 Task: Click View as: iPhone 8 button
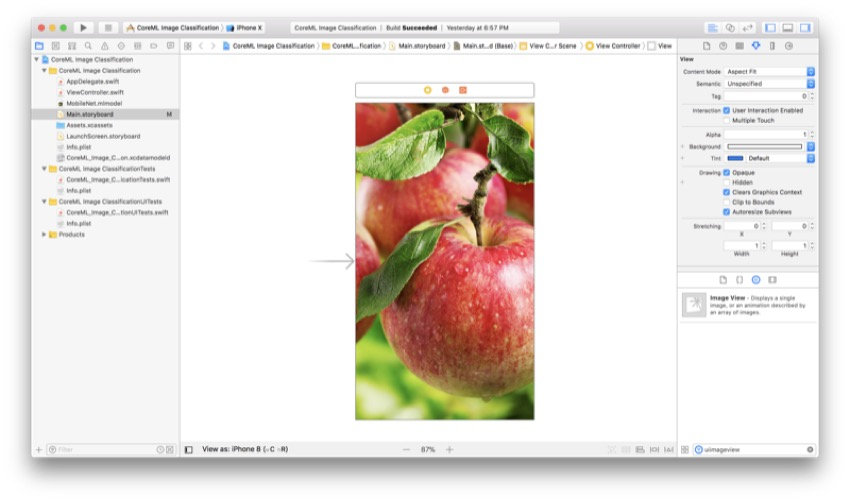[245, 449]
